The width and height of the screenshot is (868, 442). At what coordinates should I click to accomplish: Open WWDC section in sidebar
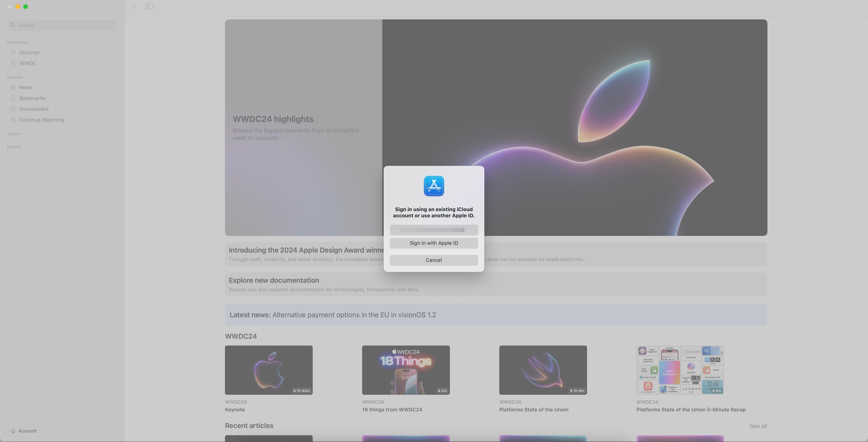28,63
